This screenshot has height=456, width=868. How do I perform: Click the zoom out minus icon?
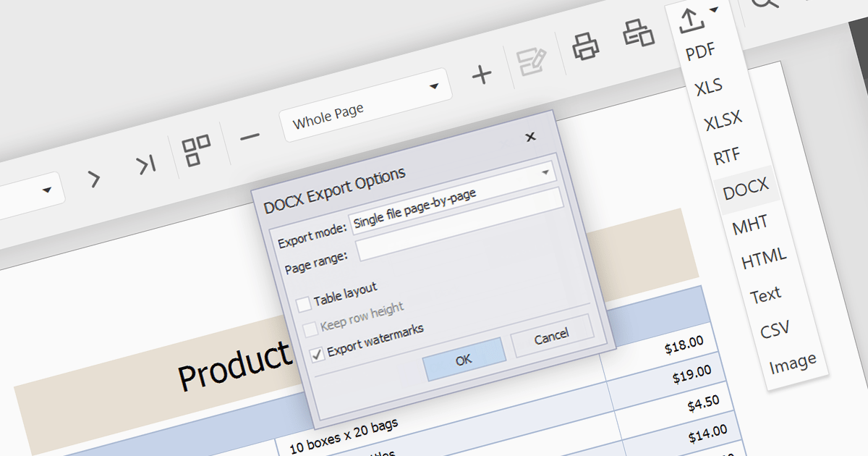(x=250, y=137)
